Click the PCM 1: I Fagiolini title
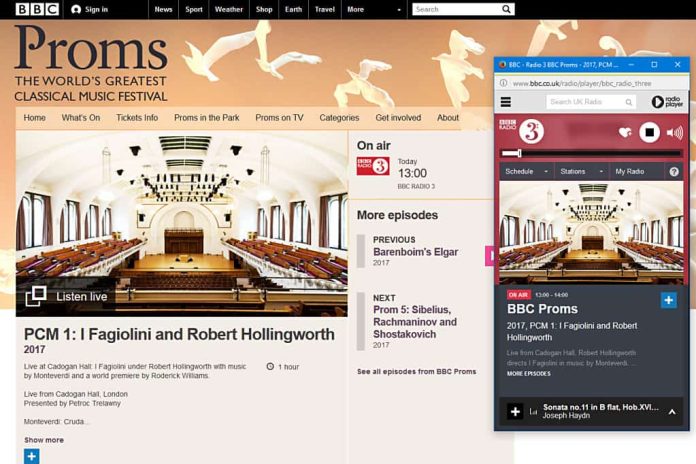The width and height of the screenshot is (696, 464). pyautogui.click(x=179, y=334)
